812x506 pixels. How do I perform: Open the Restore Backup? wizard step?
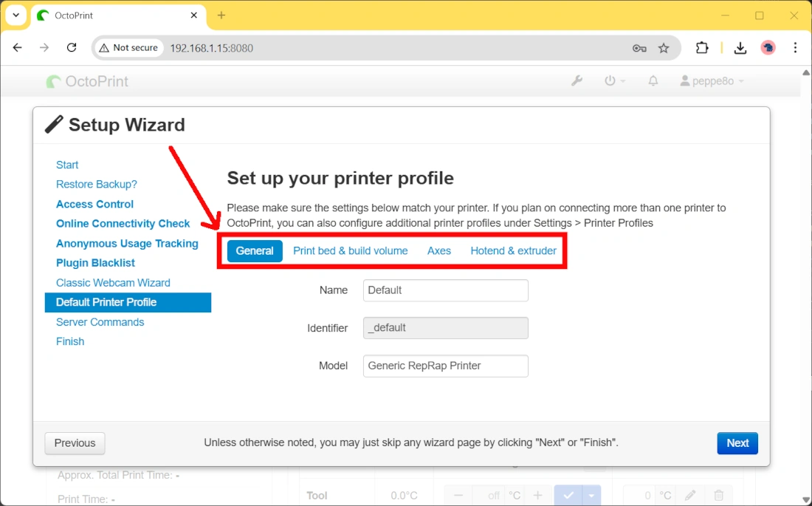click(96, 185)
